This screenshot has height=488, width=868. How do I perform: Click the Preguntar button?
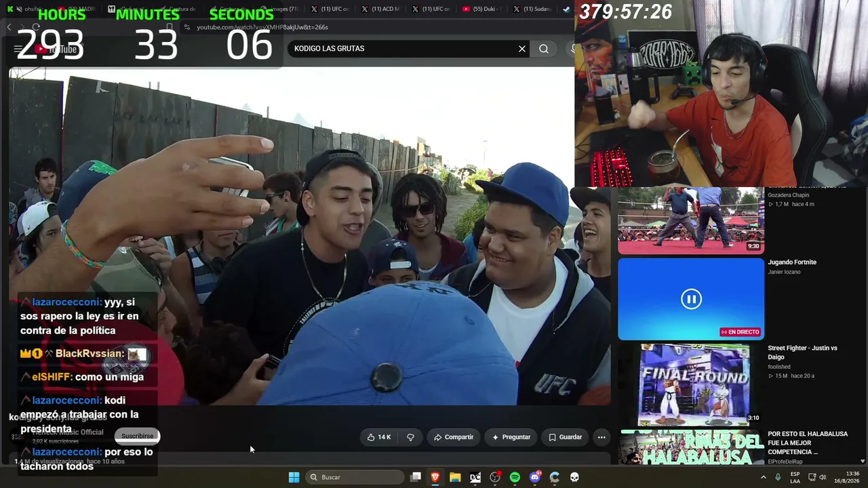click(x=511, y=437)
